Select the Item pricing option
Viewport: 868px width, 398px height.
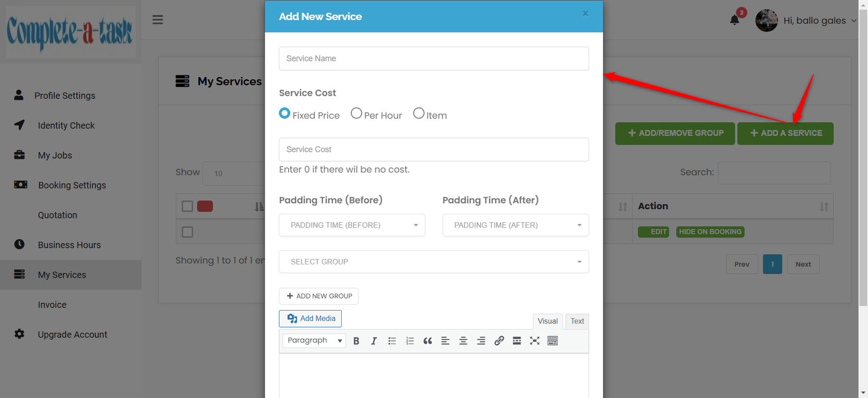[418, 113]
